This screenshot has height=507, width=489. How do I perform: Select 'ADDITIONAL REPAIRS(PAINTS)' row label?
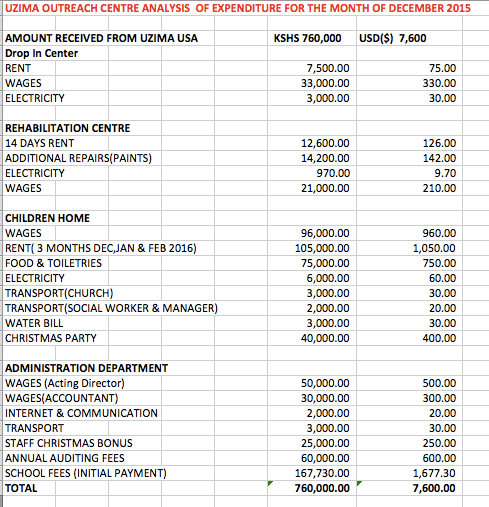tap(78, 158)
